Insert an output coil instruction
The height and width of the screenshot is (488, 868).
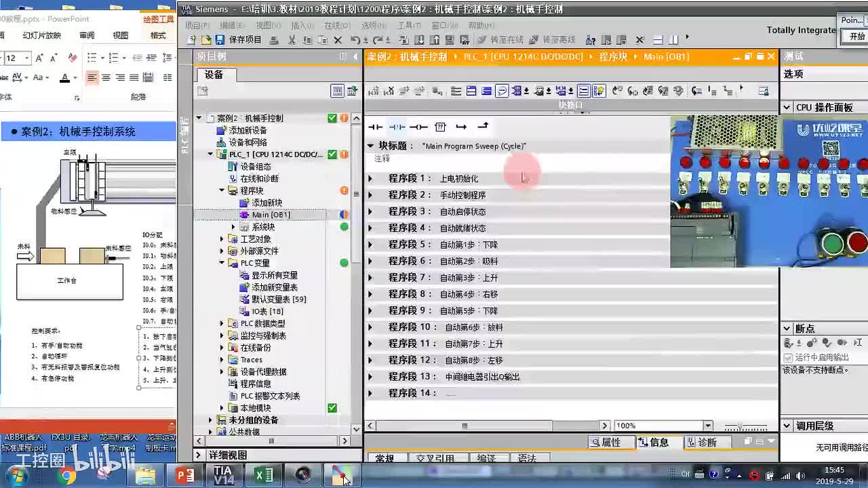pos(418,127)
